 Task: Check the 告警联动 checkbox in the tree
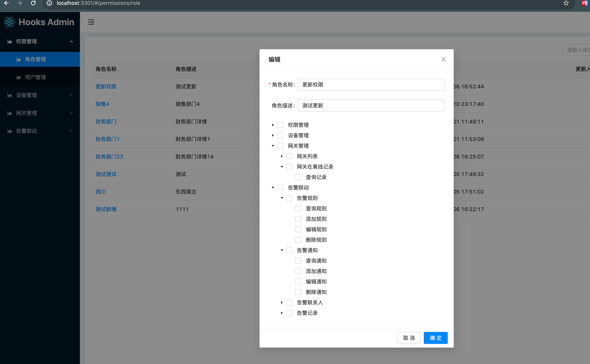[x=280, y=188]
